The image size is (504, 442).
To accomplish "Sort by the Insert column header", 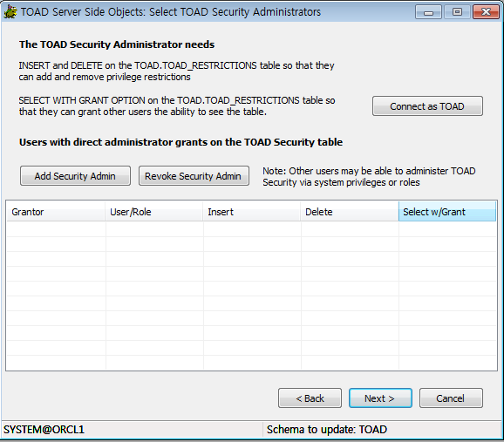I will (252, 212).
